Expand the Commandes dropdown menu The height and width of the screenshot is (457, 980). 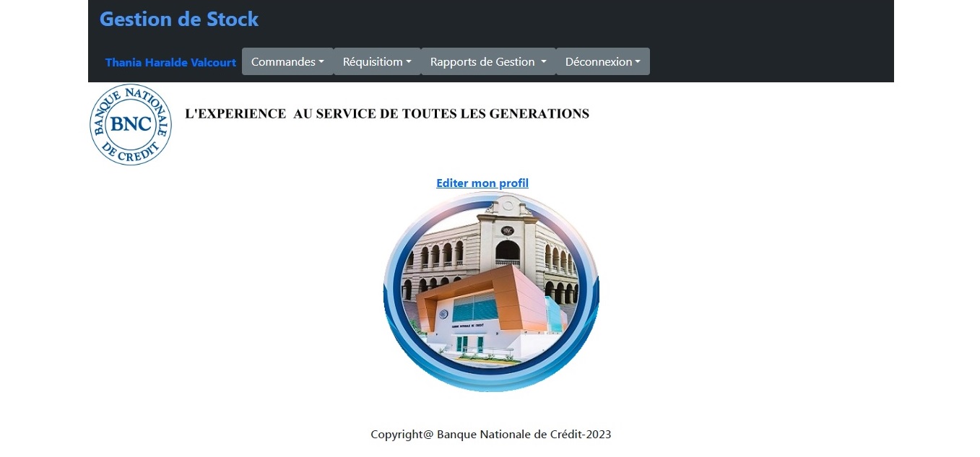pos(287,61)
